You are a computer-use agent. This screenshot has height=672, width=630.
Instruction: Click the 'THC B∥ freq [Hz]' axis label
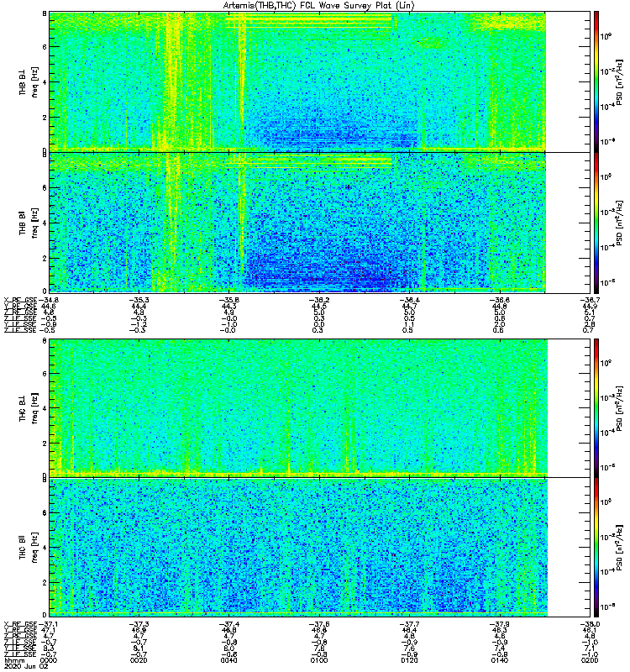tap(29, 548)
